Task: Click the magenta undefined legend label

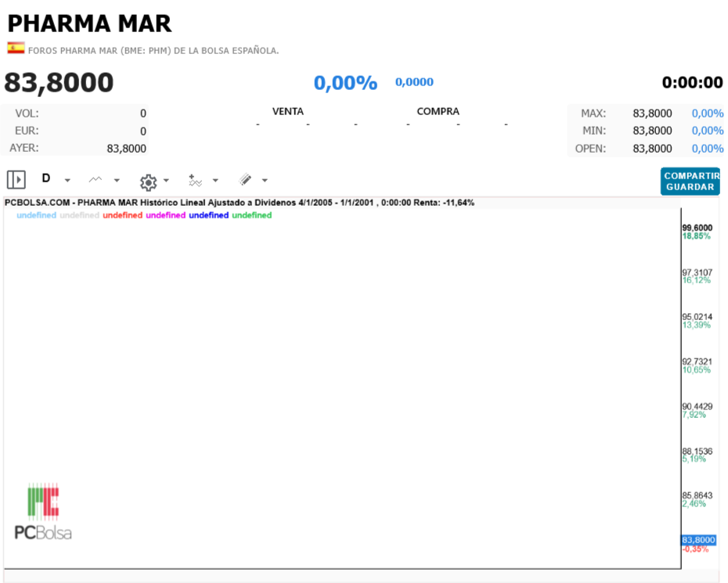Action: click(166, 215)
